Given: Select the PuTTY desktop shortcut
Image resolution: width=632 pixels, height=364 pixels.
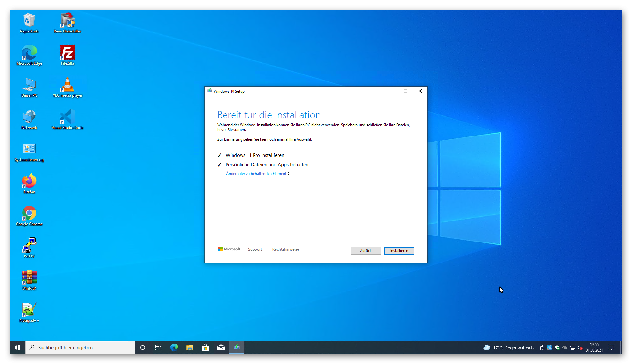Looking at the screenshot, I should (29, 248).
